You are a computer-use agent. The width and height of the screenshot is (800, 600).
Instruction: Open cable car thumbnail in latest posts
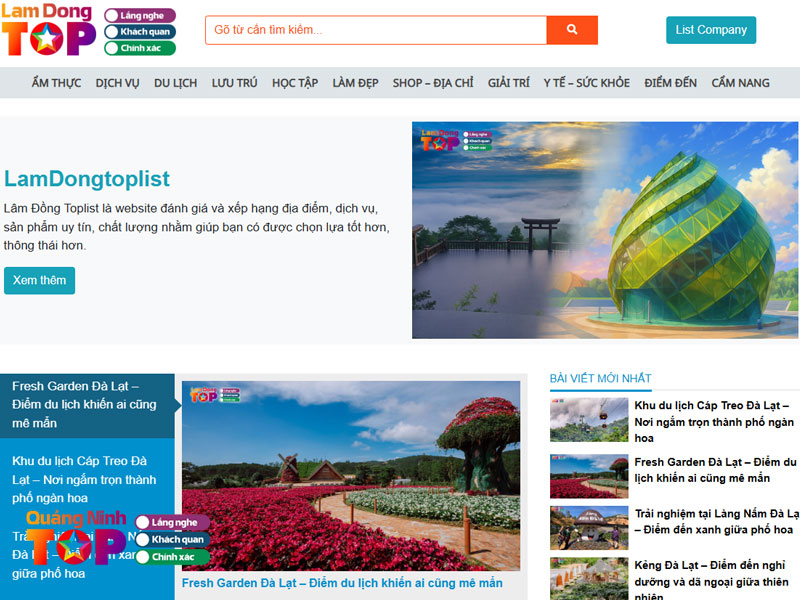tap(588, 421)
